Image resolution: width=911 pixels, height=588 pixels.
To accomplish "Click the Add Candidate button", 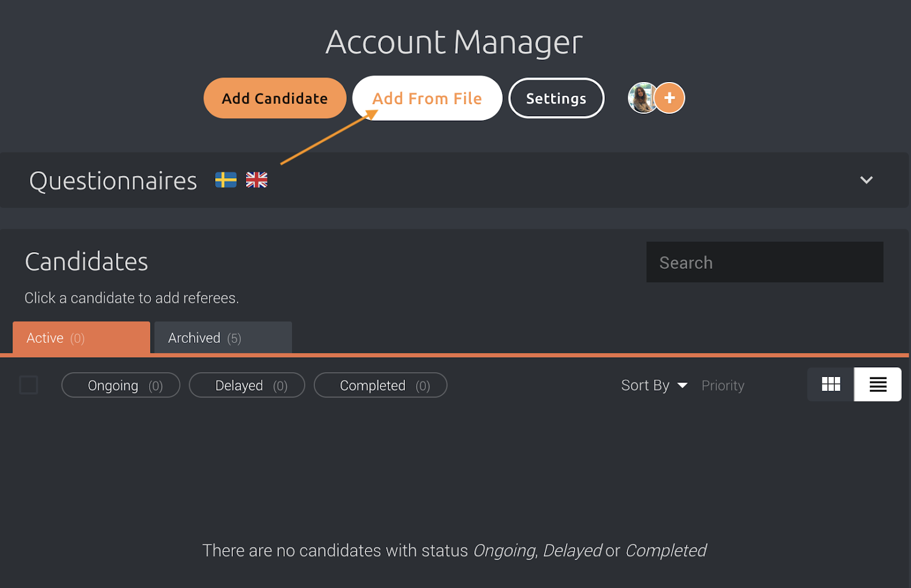I will tap(275, 98).
